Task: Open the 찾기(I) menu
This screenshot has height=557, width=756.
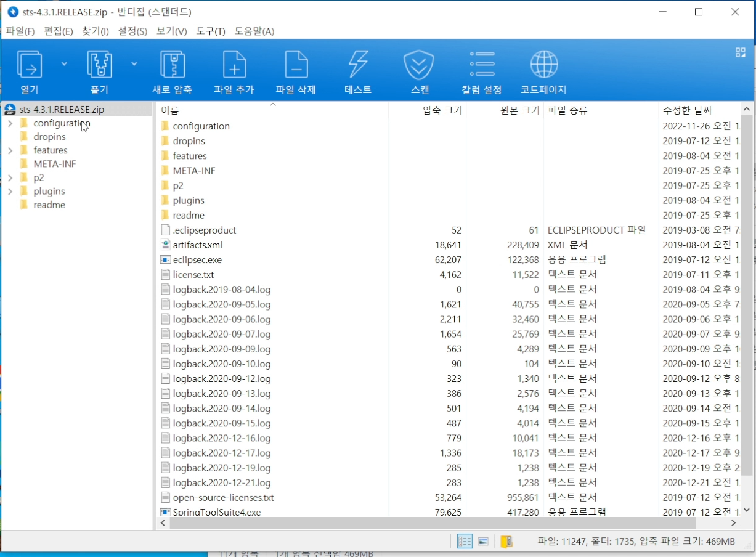Action: [96, 31]
